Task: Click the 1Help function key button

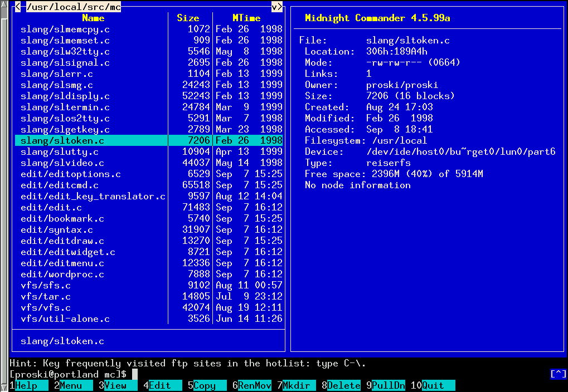Action: tap(28, 385)
